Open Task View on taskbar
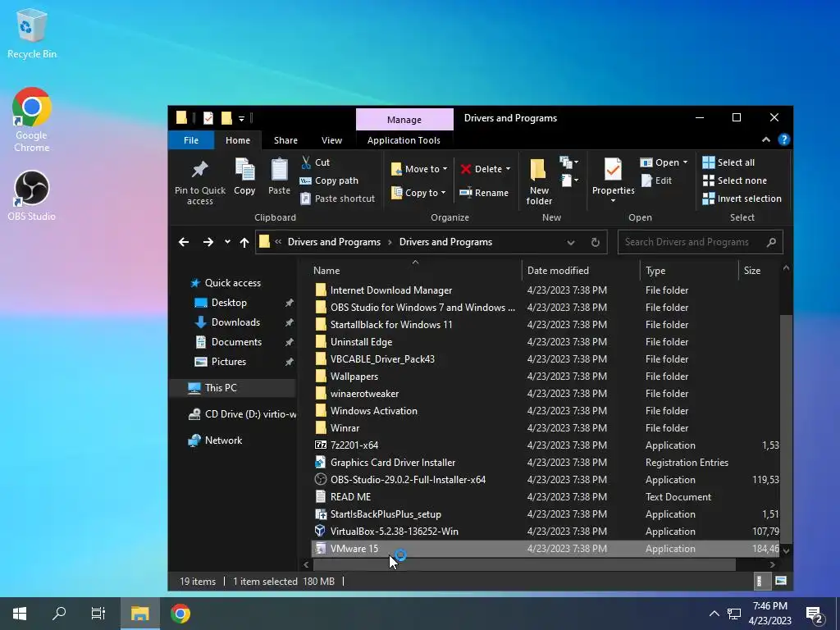This screenshot has height=630, width=840. (x=98, y=614)
